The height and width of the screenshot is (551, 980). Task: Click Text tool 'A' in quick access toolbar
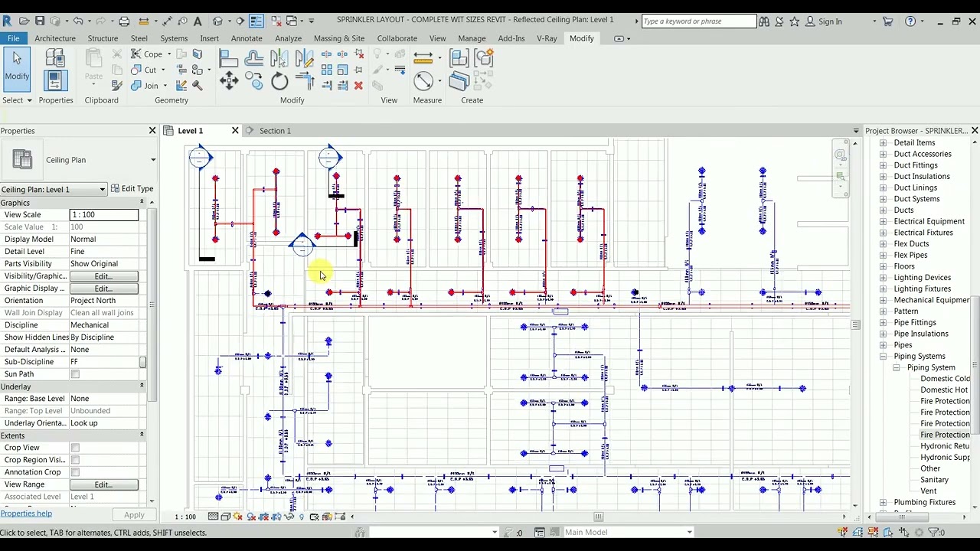[x=198, y=21]
